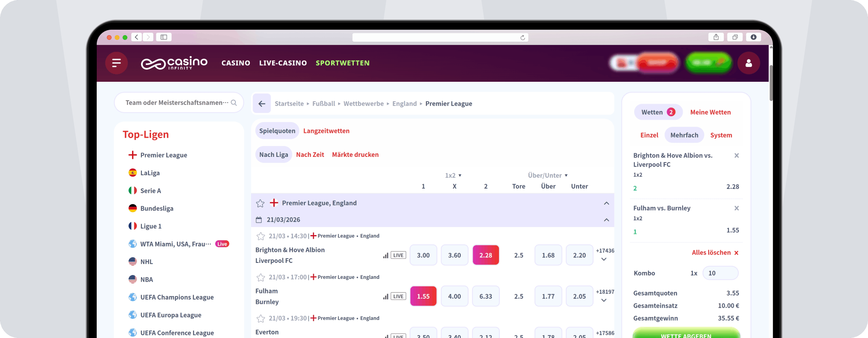The height and width of the screenshot is (338, 868).
Task: Open Meine Wetten tab
Action: coord(711,113)
